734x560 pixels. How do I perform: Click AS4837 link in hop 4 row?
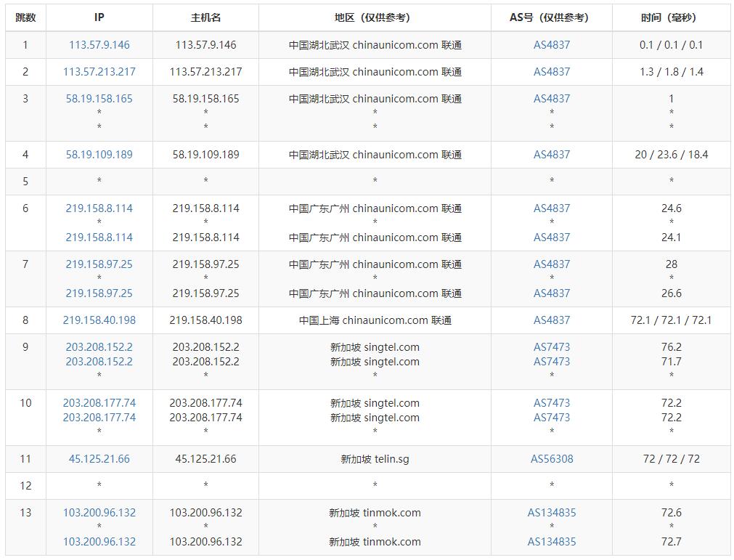[x=552, y=155]
